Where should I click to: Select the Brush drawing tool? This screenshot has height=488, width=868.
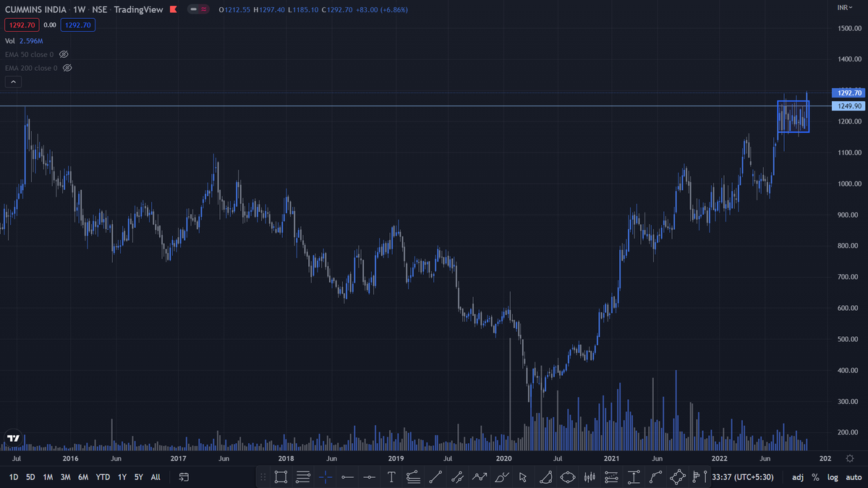tap(502, 477)
